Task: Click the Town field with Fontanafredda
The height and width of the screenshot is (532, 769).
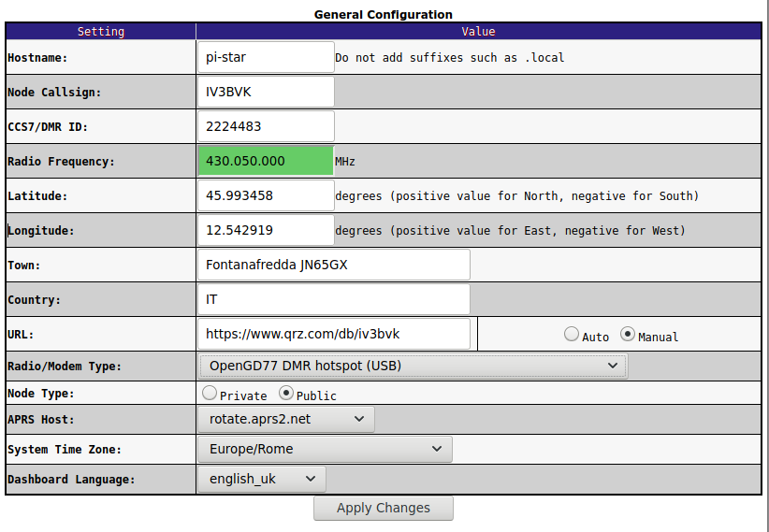Action: 333,265
